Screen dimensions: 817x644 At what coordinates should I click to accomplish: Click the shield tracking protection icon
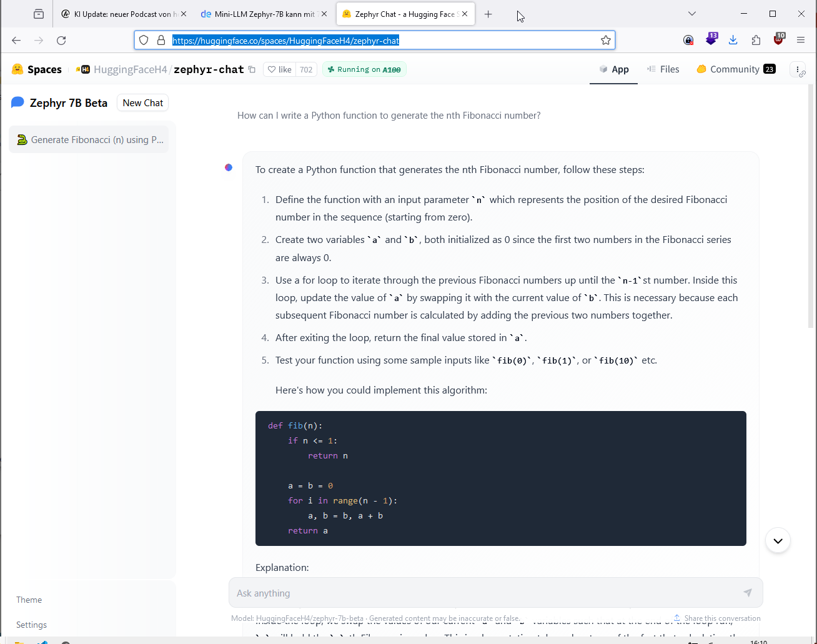pyautogui.click(x=144, y=40)
